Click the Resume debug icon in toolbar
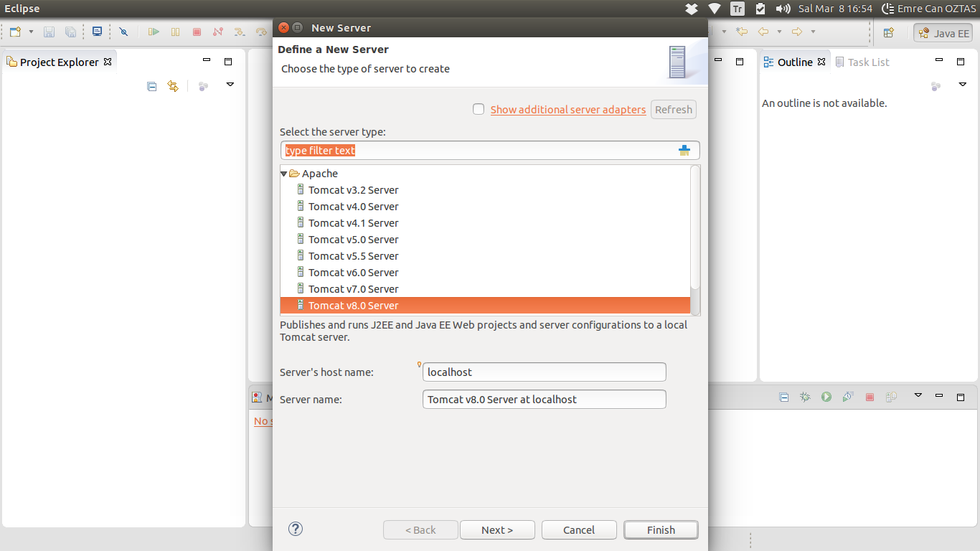The image size is (980, 551). 154,32
